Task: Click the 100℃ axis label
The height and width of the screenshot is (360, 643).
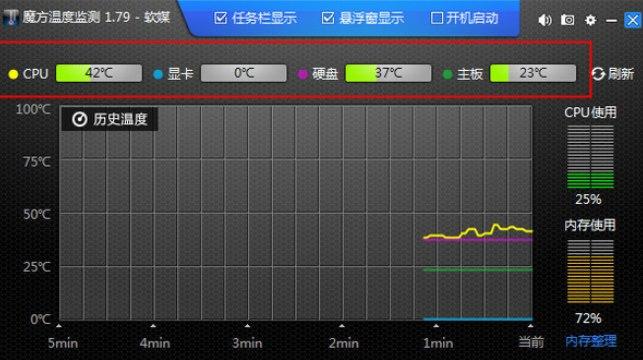Action: (33, 109)
